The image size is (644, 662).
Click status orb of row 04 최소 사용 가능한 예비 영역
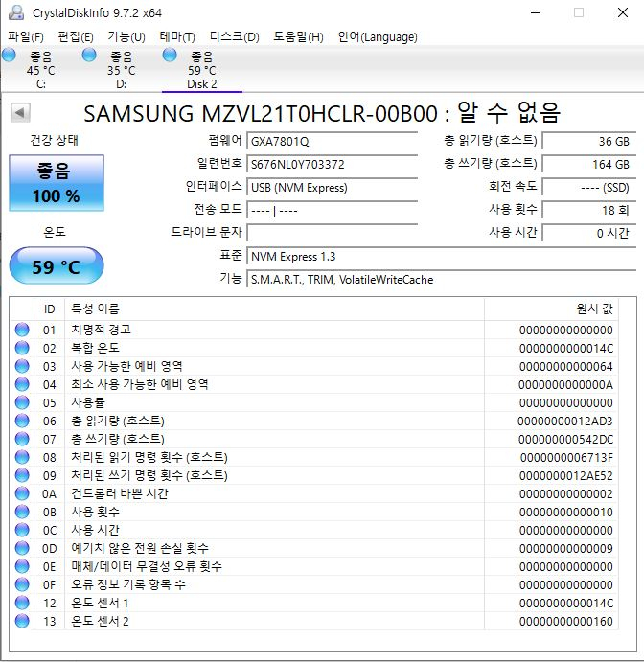click(x=22, y=384)
